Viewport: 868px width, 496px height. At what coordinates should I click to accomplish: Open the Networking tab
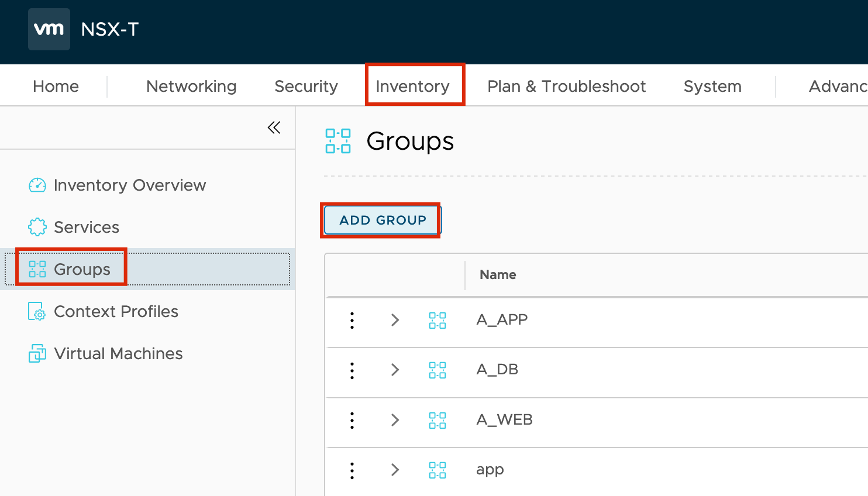191,86
